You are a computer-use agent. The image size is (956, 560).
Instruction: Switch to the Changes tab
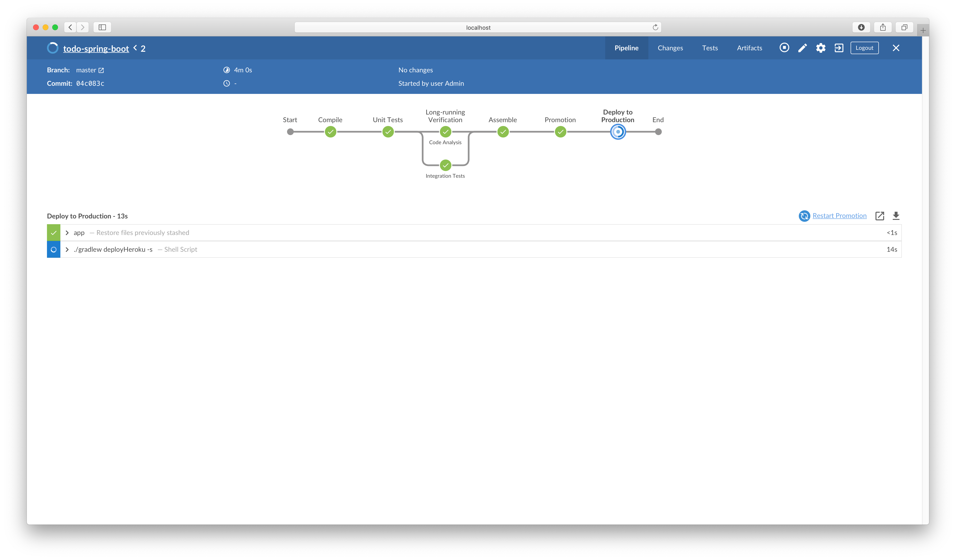pyautogui.click(x=670, y=48)
